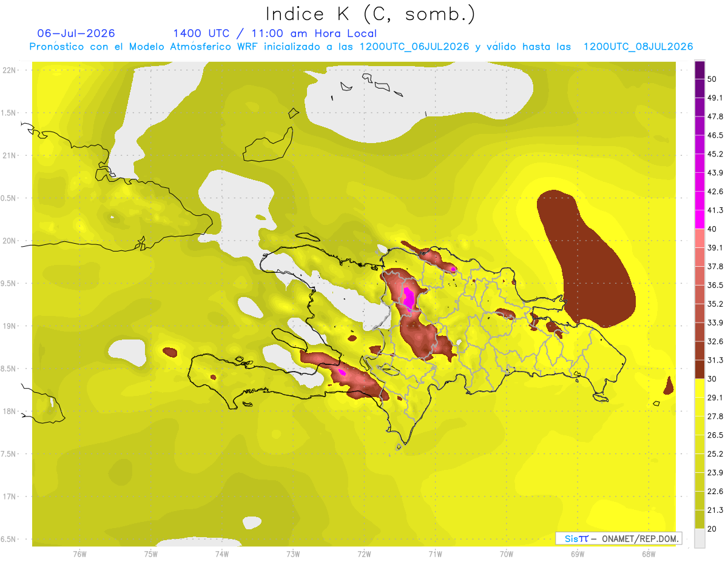This screenshot has width=728, height=562.
Task: Click the "18N" latitude label
Action: point(8,411)
